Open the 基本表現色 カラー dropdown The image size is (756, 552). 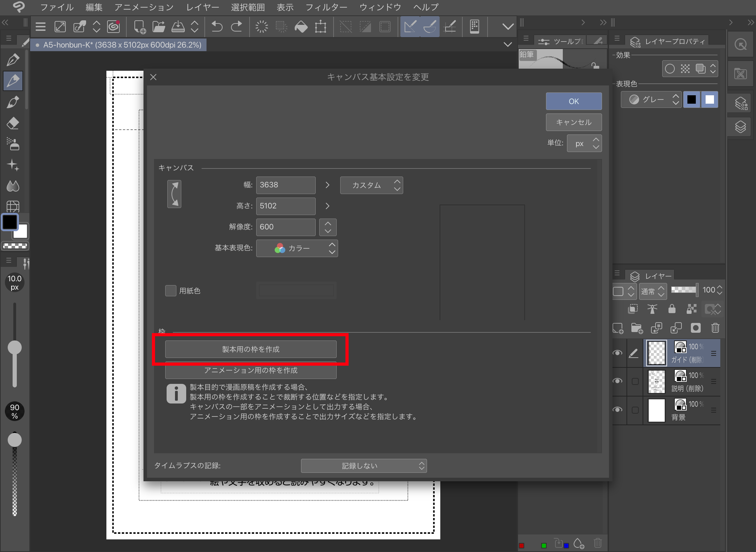(x=297, y=248)
